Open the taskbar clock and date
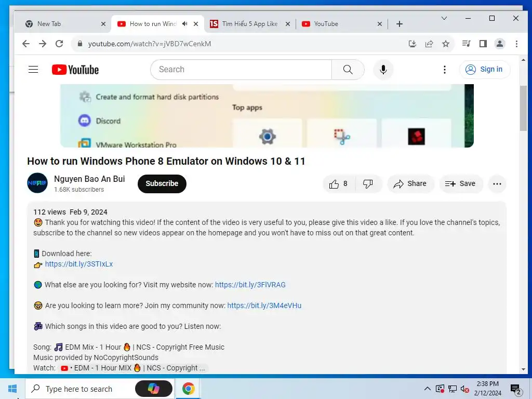This screenshot has height=399, width=532. point(487,389)
